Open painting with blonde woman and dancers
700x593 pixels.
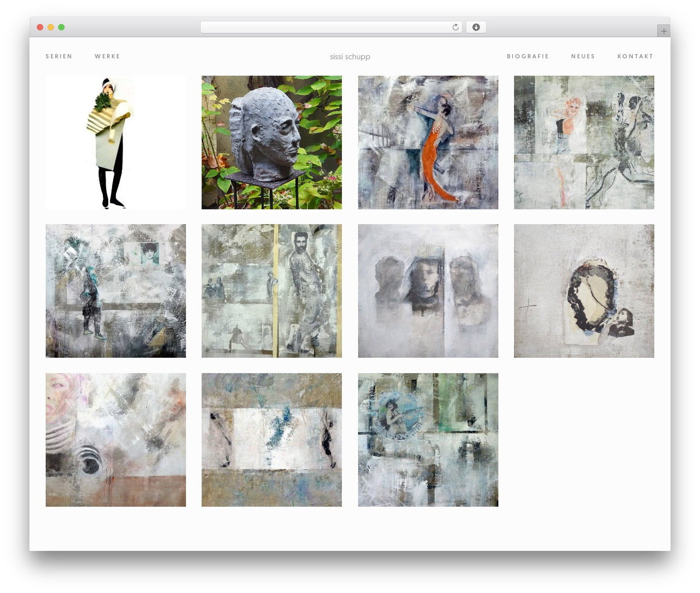584,142
